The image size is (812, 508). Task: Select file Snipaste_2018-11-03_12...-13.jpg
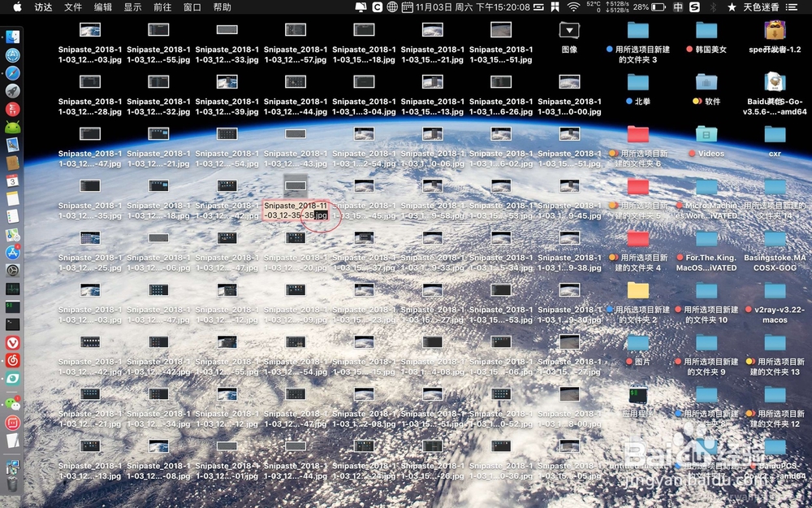click(90, 445)
